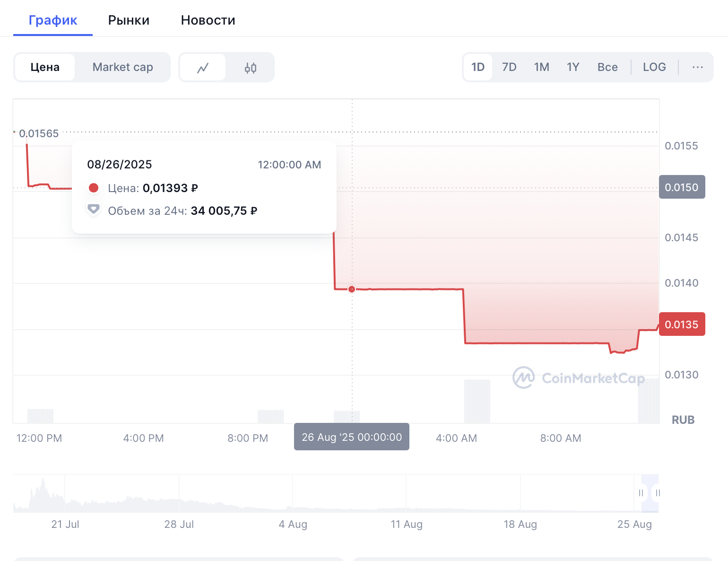Click the red 0.0135 current price label
This screenshot has height=561, width=728.
pos(682,324)
